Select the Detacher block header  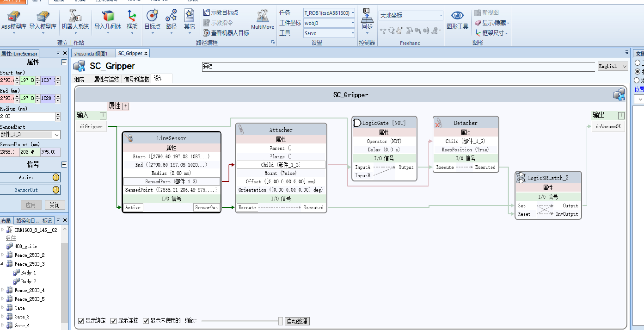466,123
